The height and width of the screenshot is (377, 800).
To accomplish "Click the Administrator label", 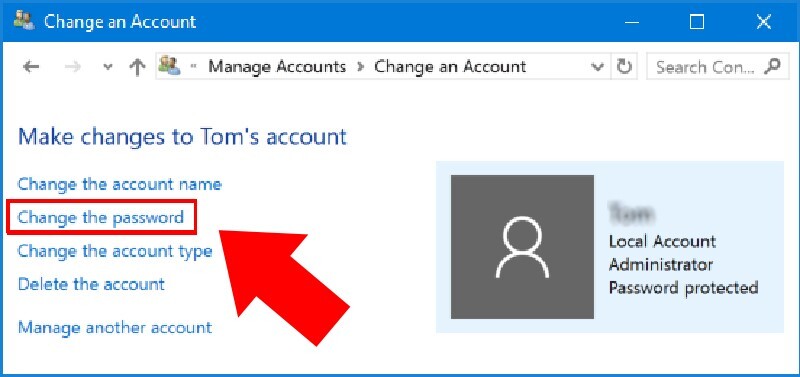I will [661, 265].
